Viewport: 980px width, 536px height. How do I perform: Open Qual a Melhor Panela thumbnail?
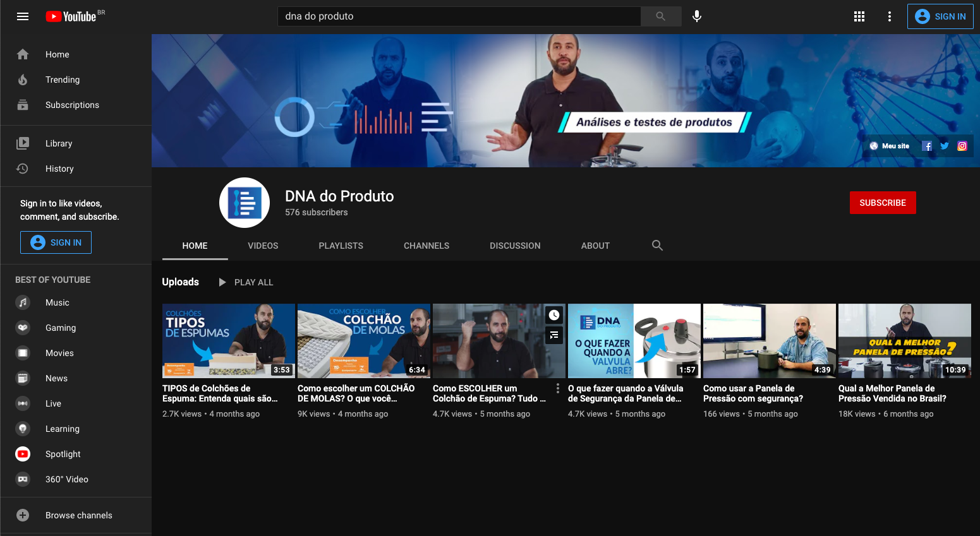pyautogui.click(x=905, y=341)
